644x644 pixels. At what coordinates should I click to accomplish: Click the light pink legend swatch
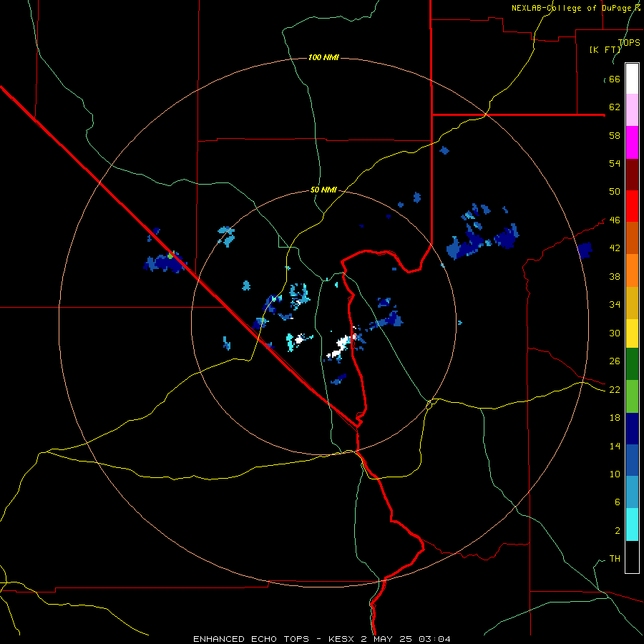click(x=632, y=109)
